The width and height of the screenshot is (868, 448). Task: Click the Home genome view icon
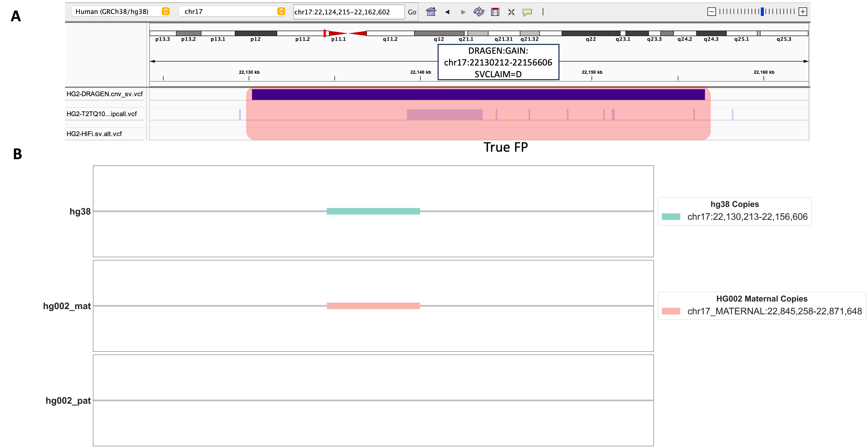[x=431, y=12]
